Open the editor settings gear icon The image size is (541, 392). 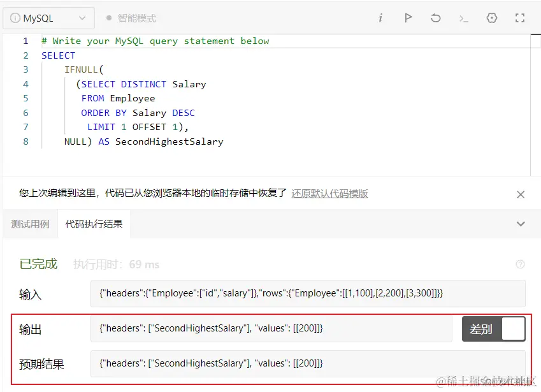point(492,18)
